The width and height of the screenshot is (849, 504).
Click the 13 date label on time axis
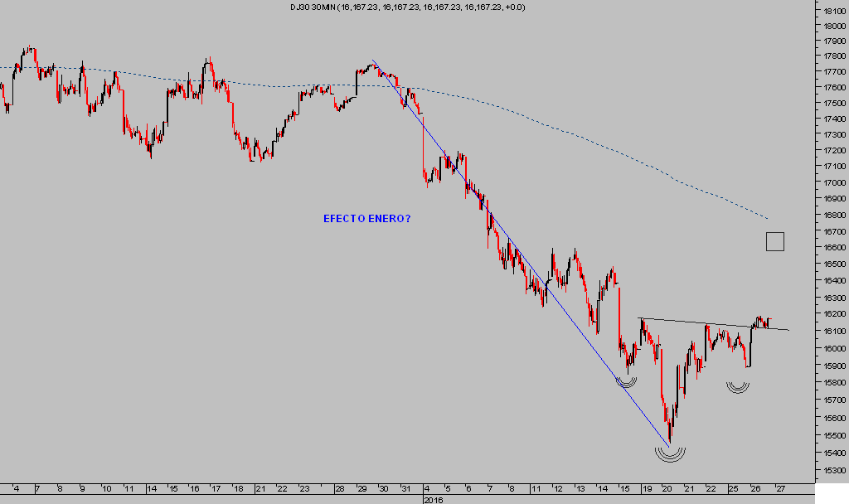(x=580, y=489)
